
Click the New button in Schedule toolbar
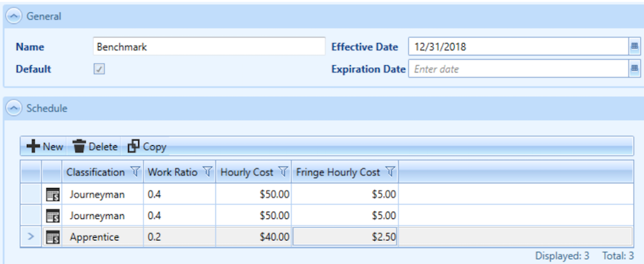[x=44, y=146]
